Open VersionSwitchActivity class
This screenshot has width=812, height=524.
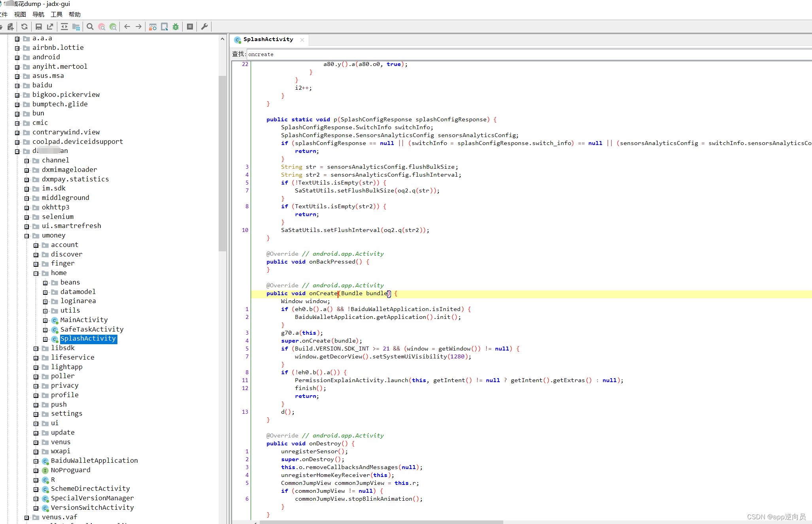click(x=92, y=507)
